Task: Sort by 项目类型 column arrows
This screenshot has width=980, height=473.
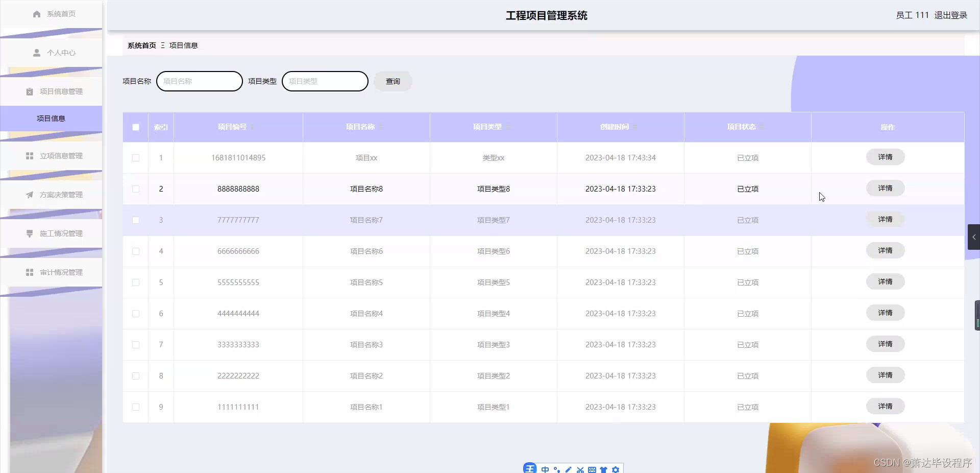Action: tap(508, 127)
